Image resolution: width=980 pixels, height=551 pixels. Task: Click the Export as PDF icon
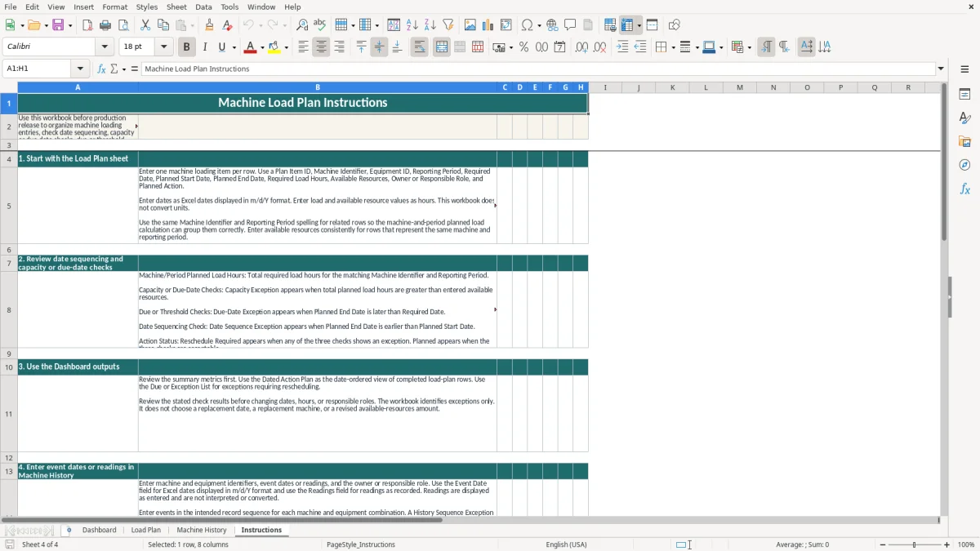(x=87, y=25)
